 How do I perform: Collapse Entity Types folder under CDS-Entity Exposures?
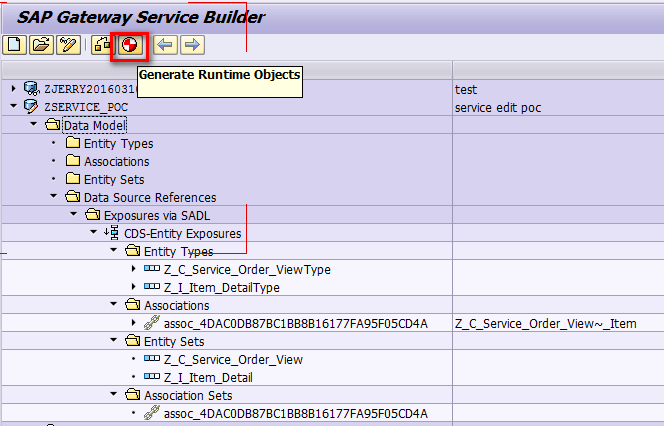coord(113,250)
